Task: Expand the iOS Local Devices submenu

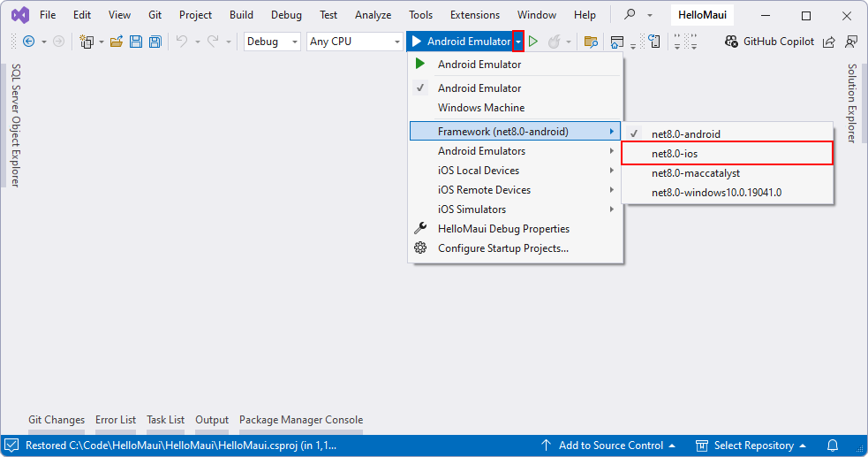Action: 516,170
